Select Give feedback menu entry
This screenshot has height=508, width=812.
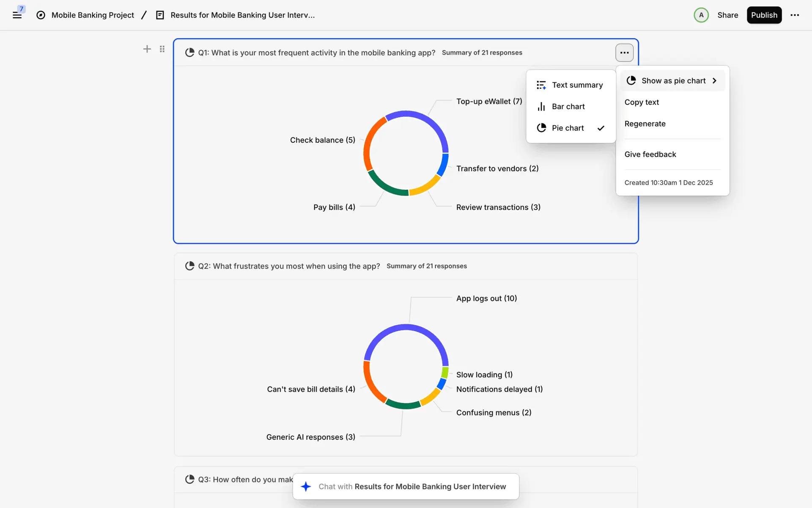coord(650,155)
